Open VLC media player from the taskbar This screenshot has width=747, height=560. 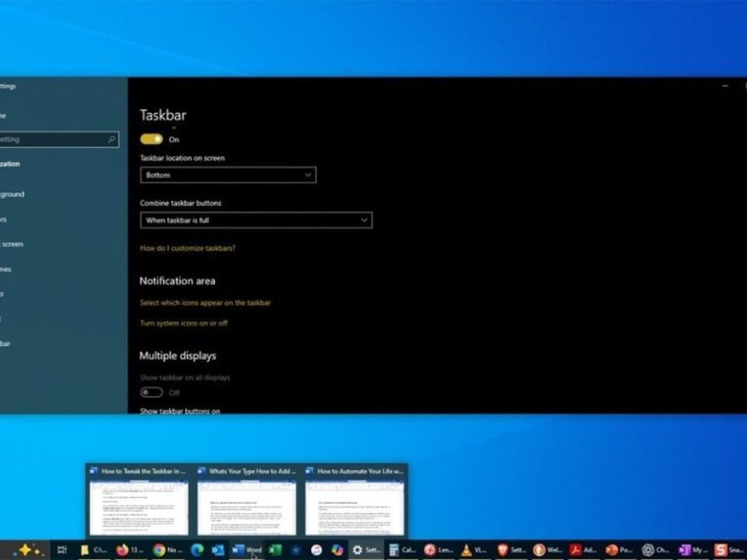pos(466,550)
